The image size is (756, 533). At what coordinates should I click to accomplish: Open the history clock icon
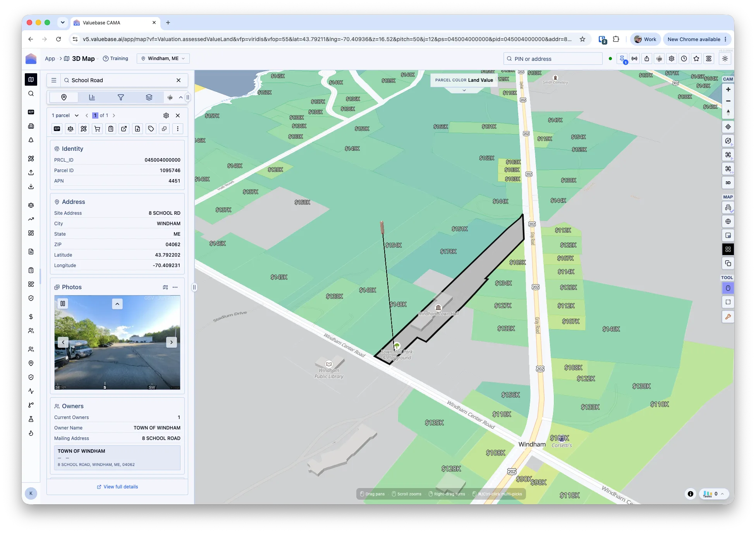pyautogui.click(x=684, y=59)
